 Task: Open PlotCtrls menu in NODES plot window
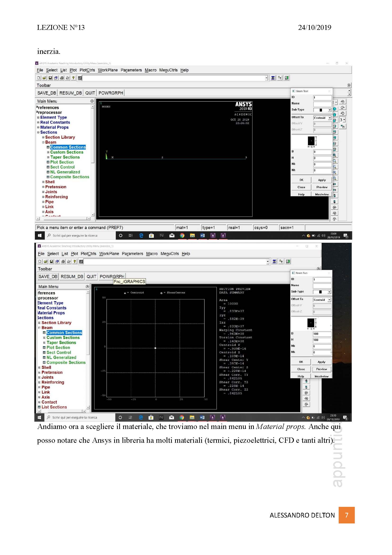87,70
